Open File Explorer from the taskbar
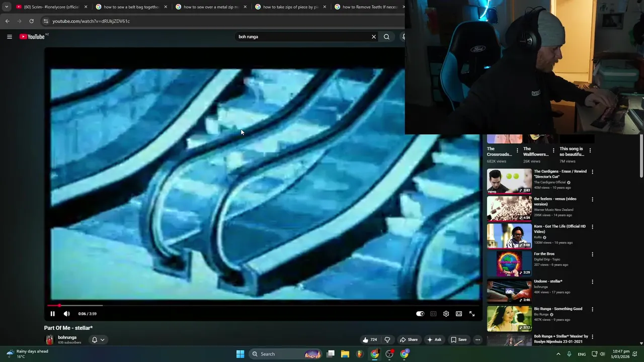 345,354
